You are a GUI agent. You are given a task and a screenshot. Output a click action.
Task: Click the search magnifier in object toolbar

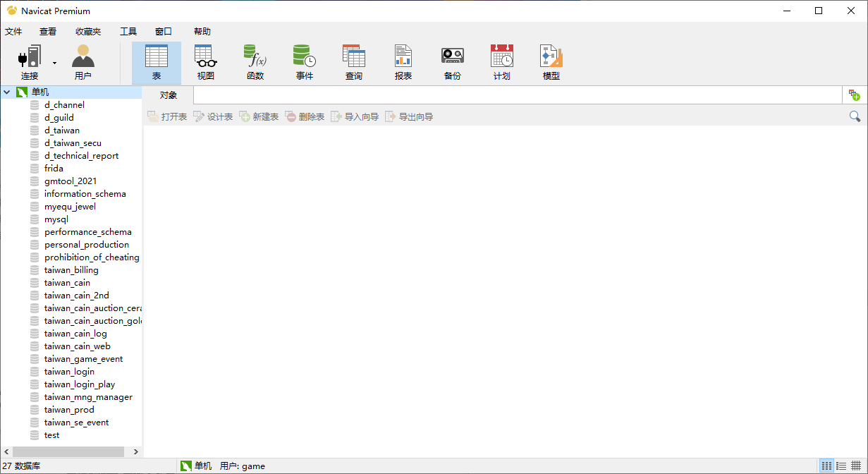[x=855, y=116]
